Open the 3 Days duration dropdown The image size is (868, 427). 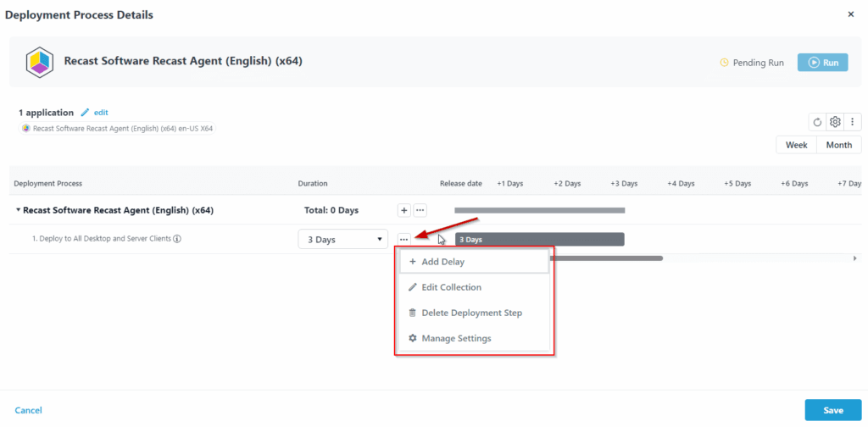coord(343,240)
